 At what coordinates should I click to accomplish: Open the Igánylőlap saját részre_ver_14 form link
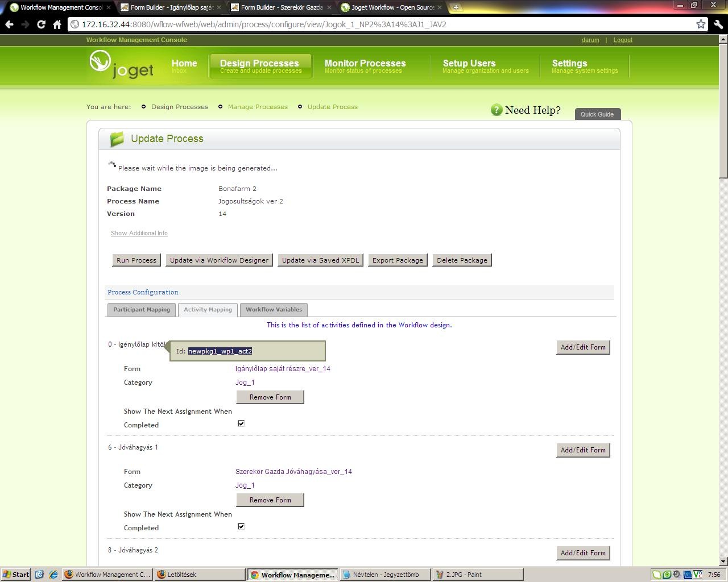click(283, 369)
